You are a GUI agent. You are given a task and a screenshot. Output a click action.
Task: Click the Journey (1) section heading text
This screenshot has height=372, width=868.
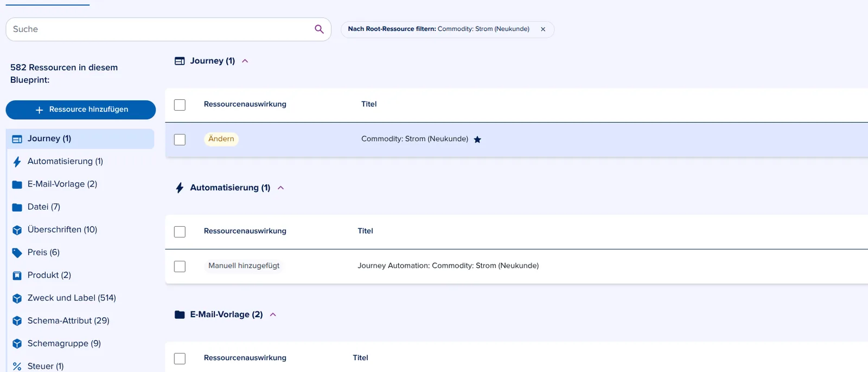tap(213, 61)
